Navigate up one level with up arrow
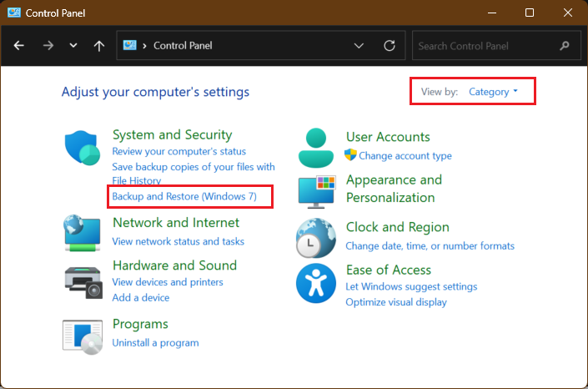Image resolution: width=588 pixels, height=389 pixels. (99, 46)
